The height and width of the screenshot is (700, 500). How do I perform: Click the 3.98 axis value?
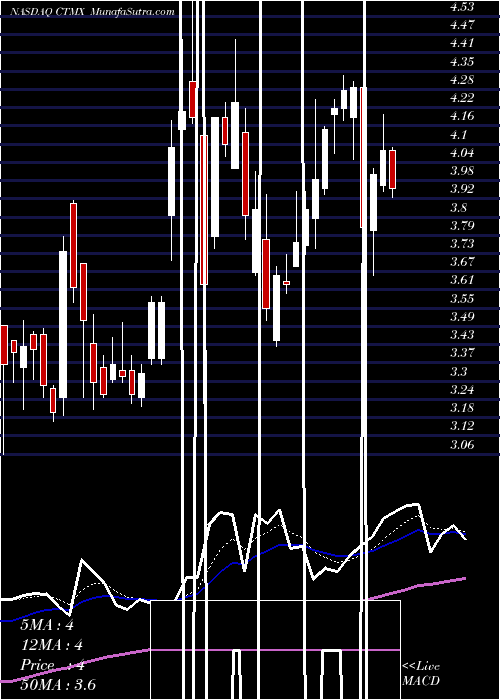462,171
